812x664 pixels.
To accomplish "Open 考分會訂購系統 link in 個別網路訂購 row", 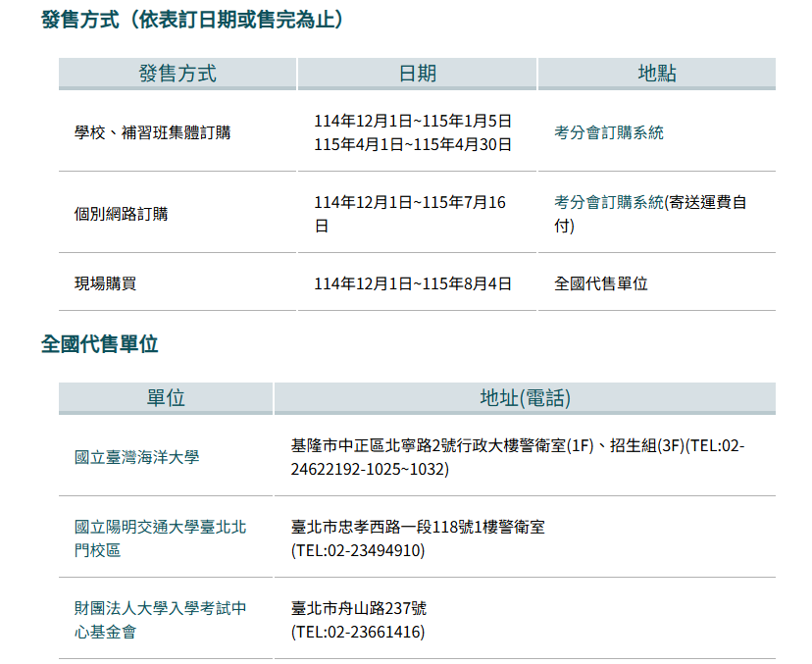I will pyautogui.click(x=609, y=202).
